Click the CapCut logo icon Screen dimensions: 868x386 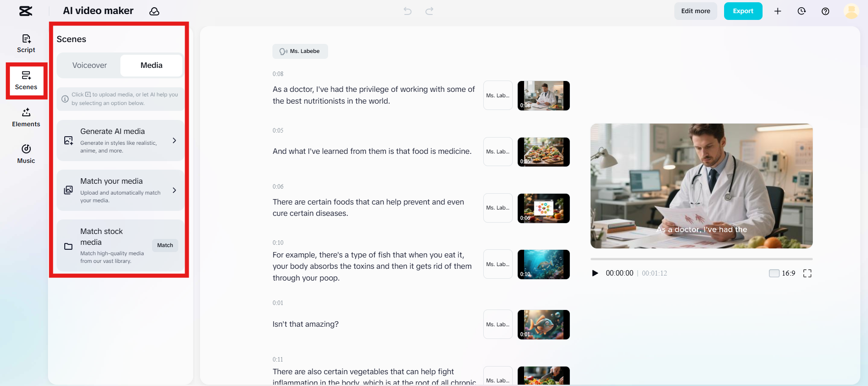[x=26, y=11]
